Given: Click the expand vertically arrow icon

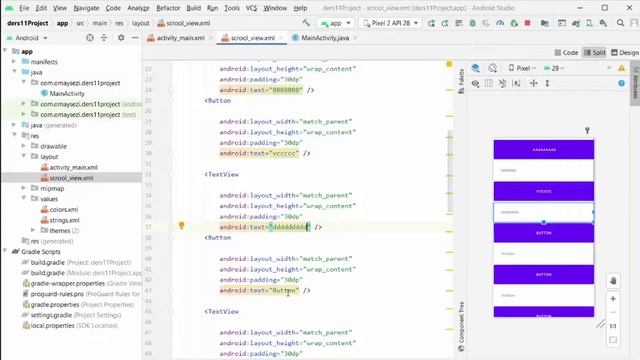Looking at the screenshot, I should pyautogui.click(x=547, y=83).
